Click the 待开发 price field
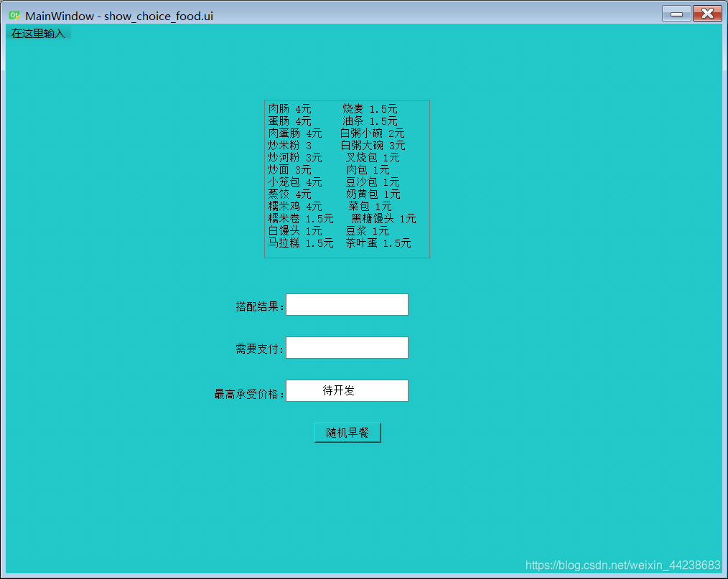 tap(347, 390)
